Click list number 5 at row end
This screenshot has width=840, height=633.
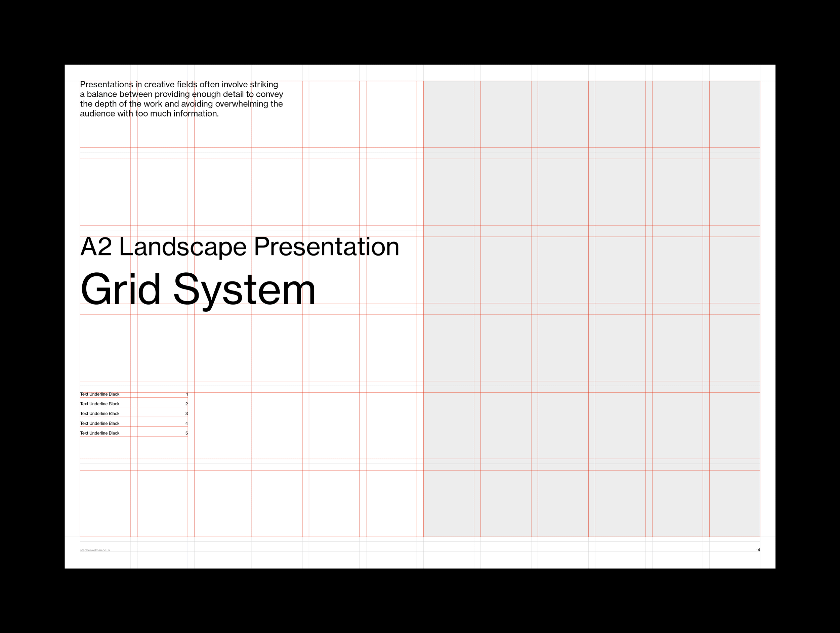(x=186, y=433)
